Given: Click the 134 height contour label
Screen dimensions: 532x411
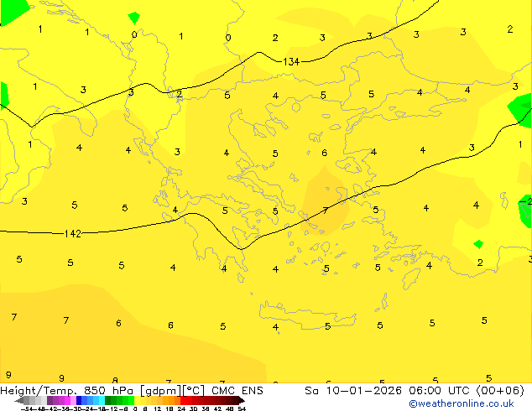Looking at the screenshot, I should click(291, 62).
